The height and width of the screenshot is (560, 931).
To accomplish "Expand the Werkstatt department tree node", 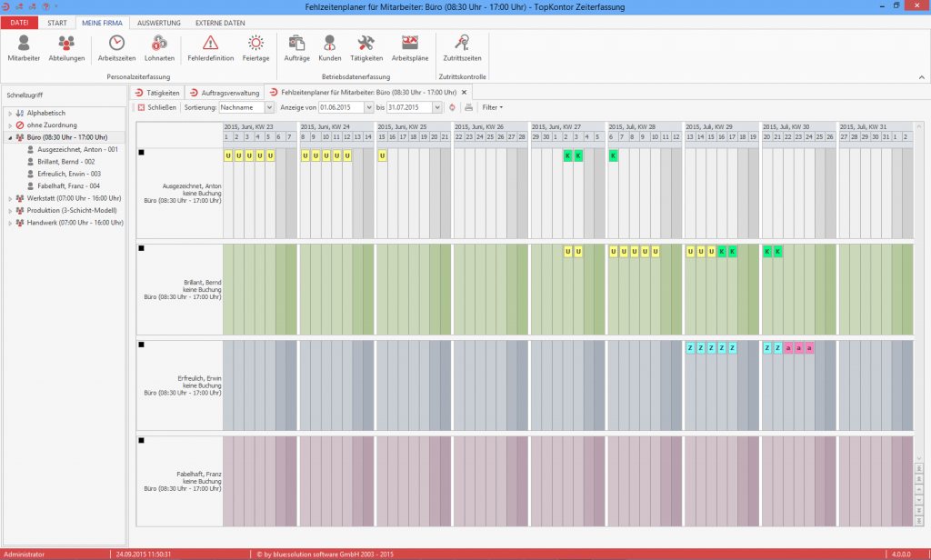I will (x=10, y=198).
